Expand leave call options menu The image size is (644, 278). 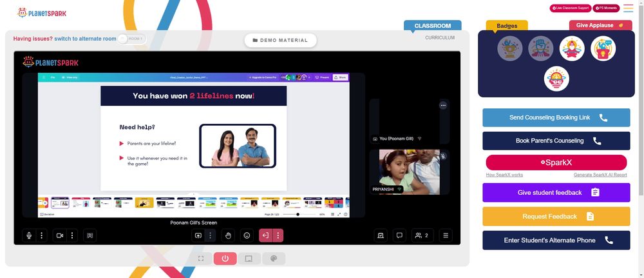click(x=278, y=235)
